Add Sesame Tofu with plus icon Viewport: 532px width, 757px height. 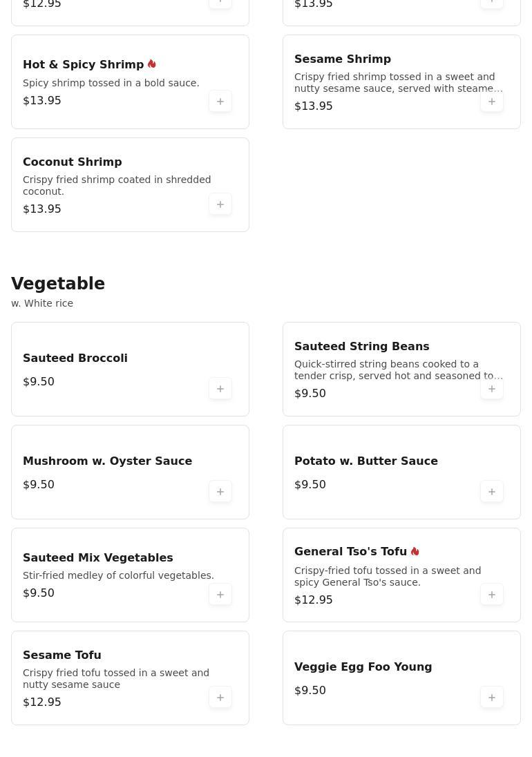[x=220, y=697]
